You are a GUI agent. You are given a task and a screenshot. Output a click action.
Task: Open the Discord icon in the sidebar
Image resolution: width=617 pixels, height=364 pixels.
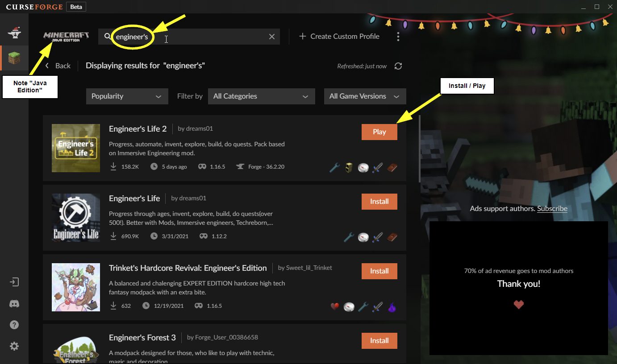pos(14,304)
